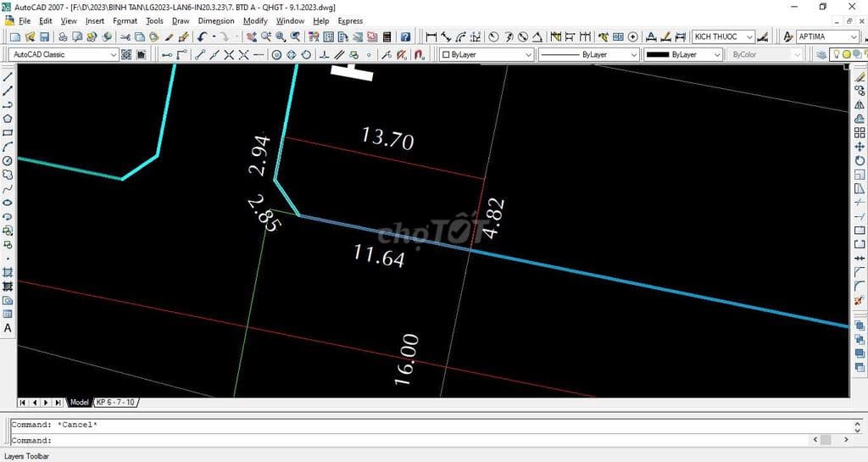Select the Rectangle draw tool
The width and height of the screenshot is (868, 462).
click(x=8, y=133)
